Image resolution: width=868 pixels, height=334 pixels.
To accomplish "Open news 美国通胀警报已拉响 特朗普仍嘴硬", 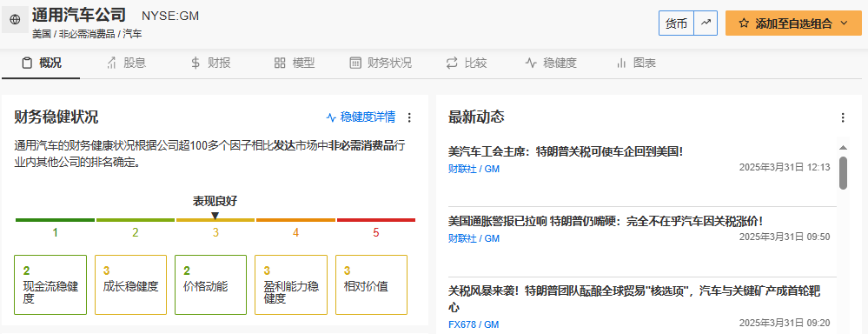I will click(x=606, y=222).
